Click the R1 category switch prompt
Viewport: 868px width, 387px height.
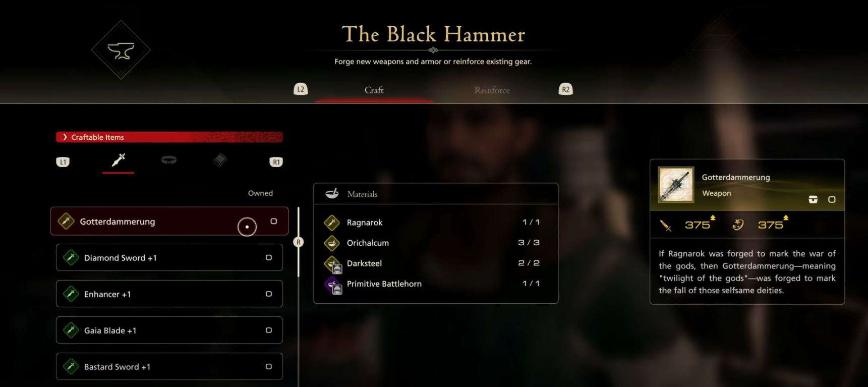(x=276, y=162)
